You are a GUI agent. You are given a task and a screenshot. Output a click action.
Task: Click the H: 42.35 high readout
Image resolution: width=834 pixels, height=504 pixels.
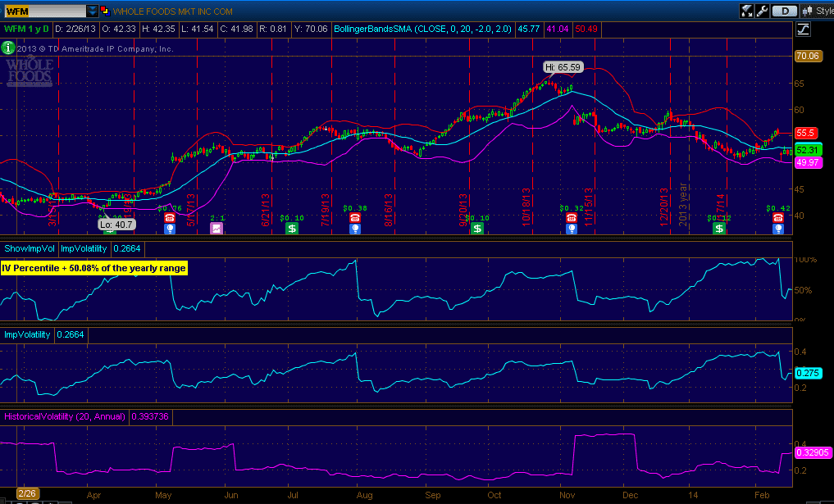pos(158,29)
